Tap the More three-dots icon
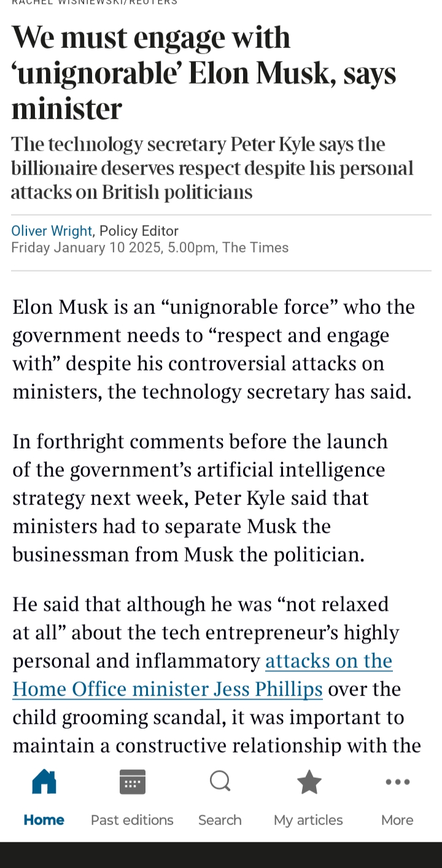 click(x=397, y=782)
